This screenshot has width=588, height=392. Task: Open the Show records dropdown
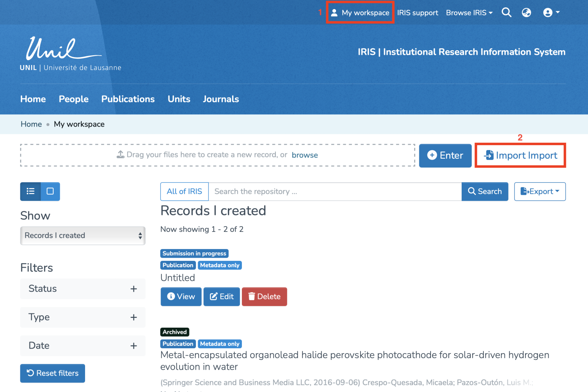[x=83, y=235]
